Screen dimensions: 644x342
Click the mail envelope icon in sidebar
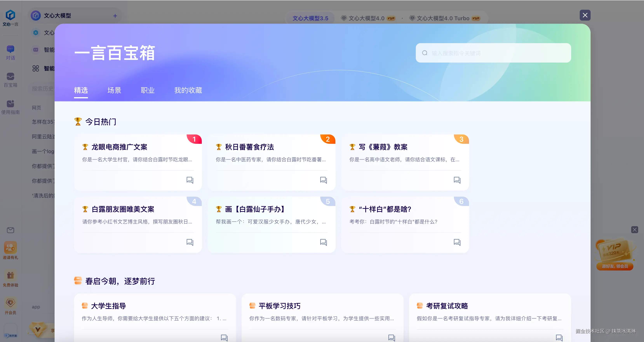[10, 230]
